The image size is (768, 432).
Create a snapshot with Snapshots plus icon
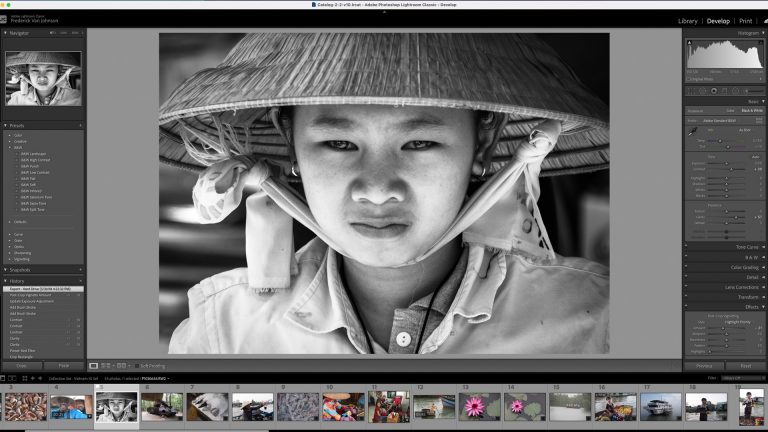click(x=81, y=270)
